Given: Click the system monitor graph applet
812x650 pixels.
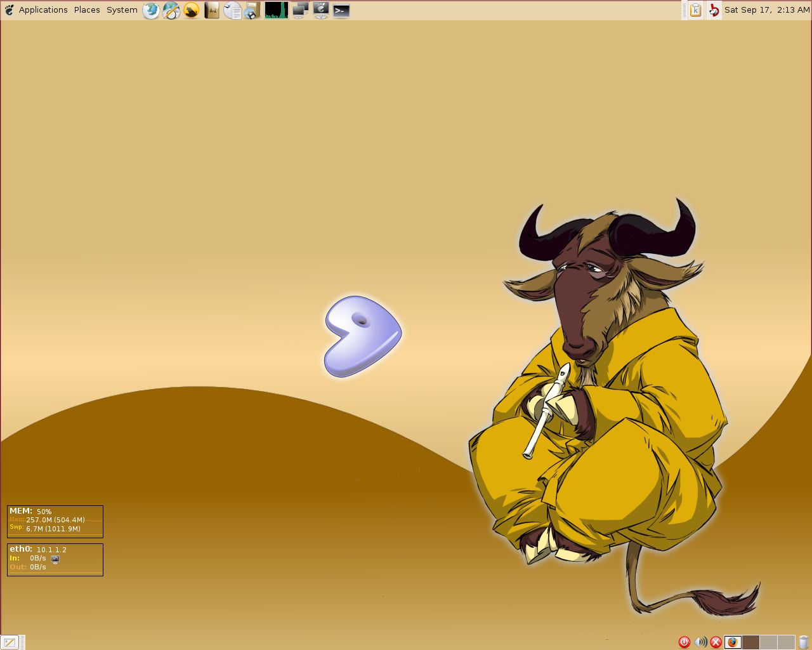Looking at the screenshot, I should (277, 10).
